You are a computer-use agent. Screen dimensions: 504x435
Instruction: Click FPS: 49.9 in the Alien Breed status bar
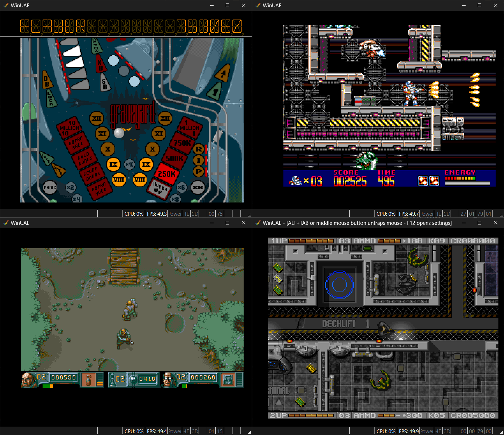[x=409, y=431]
